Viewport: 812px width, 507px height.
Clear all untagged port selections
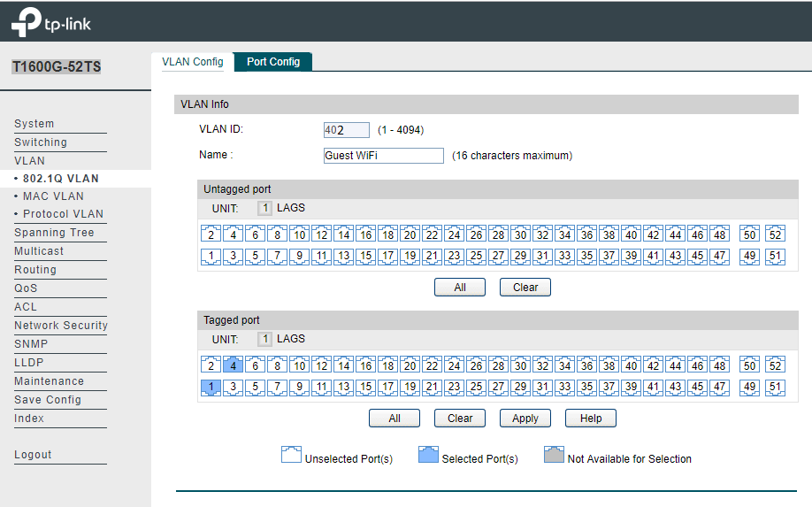(525, 288)
